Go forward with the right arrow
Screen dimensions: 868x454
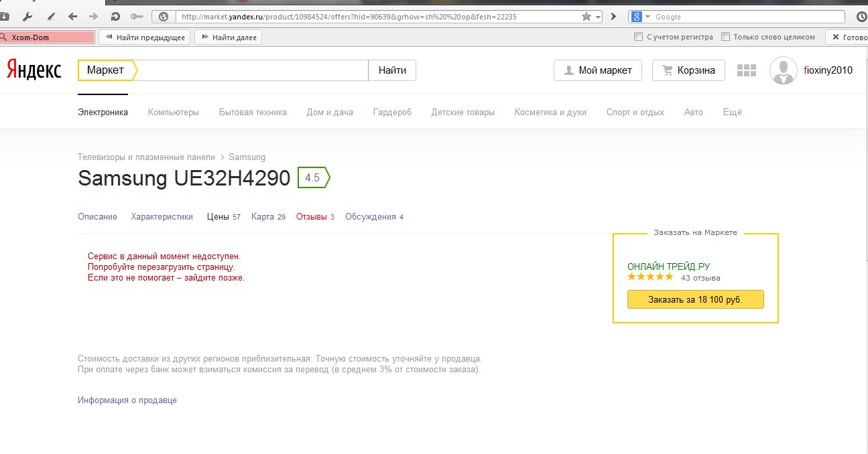point(93,17)
